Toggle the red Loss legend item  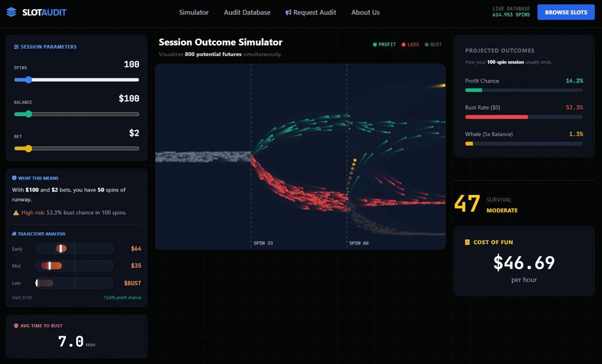(410, 45)
